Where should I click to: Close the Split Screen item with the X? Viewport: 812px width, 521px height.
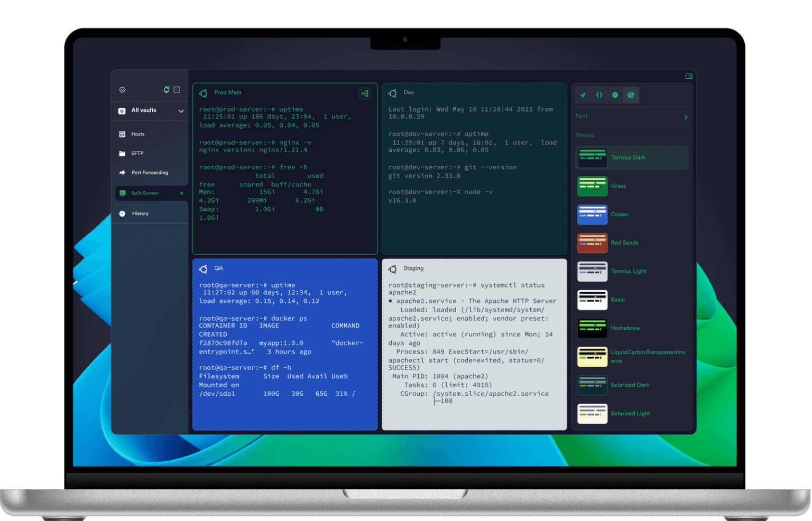(181, 193)
